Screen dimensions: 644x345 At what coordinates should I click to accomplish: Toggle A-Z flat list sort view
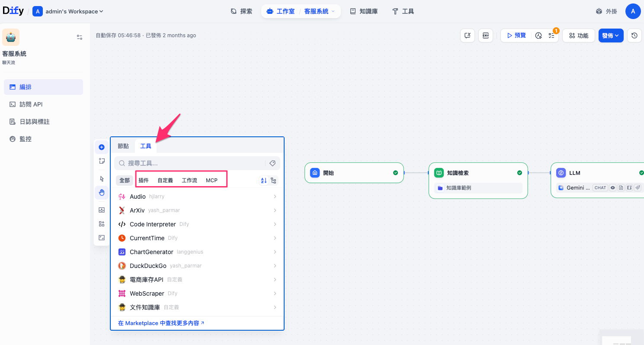(263, 181)
